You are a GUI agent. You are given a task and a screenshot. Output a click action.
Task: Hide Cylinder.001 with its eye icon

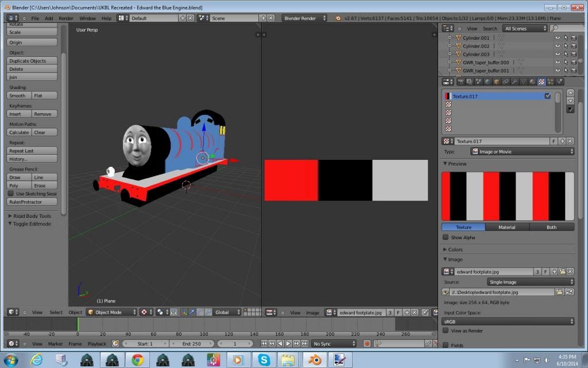pyautogui.click(x=557, y=38)
